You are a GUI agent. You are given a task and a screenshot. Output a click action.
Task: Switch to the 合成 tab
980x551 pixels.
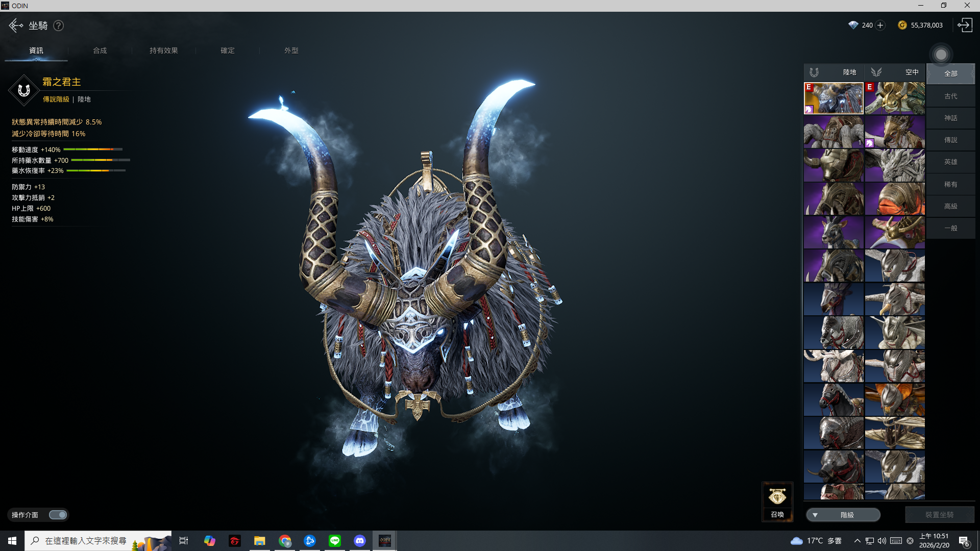point(100,51)
